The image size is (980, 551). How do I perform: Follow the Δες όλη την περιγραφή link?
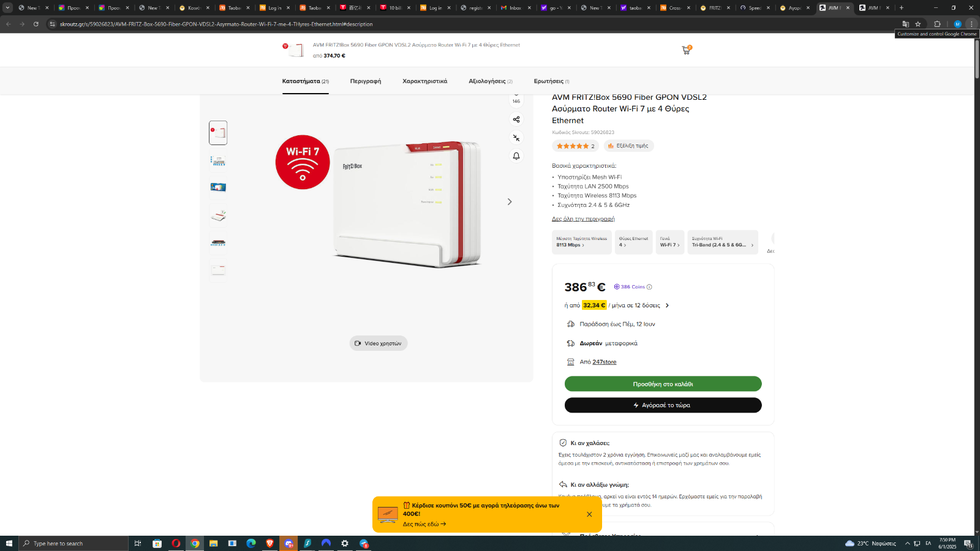(x=583, y=219)
